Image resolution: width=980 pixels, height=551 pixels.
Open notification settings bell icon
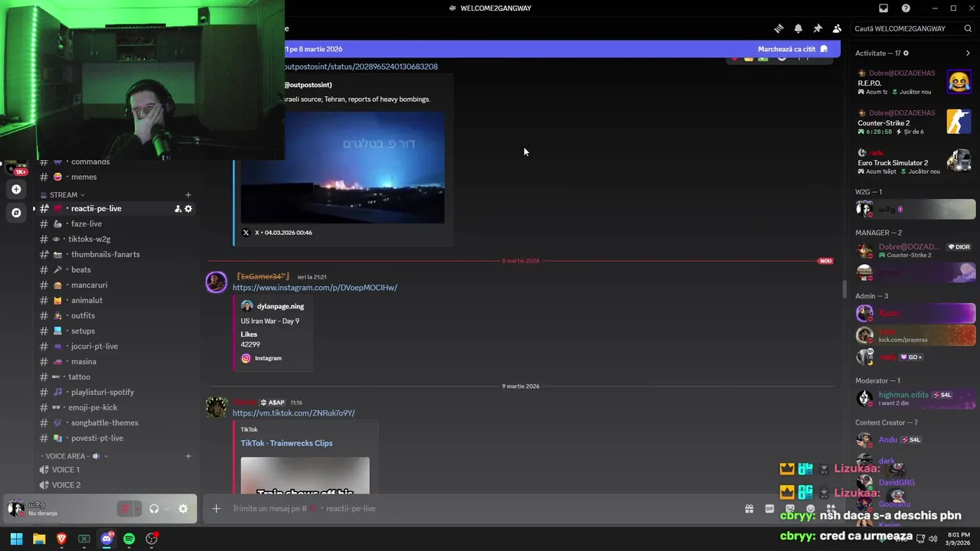pyautogui.click(x=798, y=28)
